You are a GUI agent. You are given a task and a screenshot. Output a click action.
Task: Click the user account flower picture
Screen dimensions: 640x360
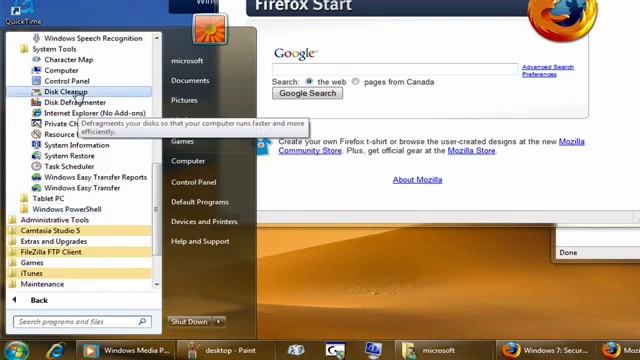210,29
